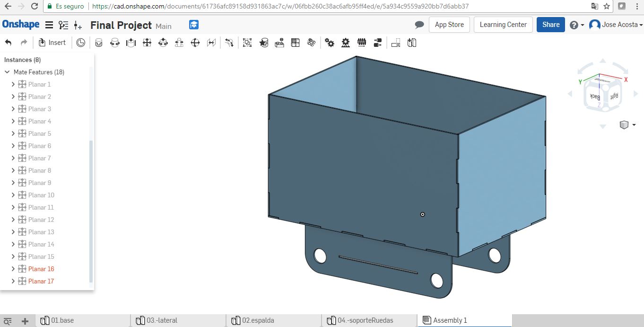Select the Planar mate tool
The height and width of the screenshot is (327, 644).
pos(147,43)
